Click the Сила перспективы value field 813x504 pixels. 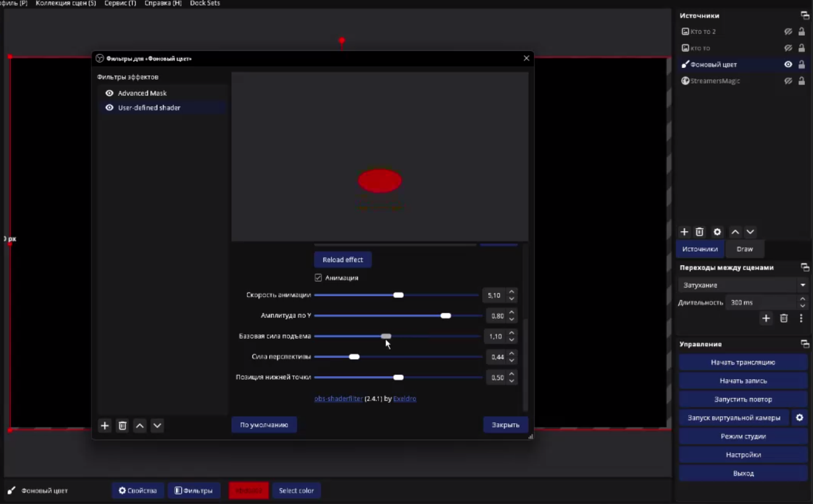pos(497,357)
